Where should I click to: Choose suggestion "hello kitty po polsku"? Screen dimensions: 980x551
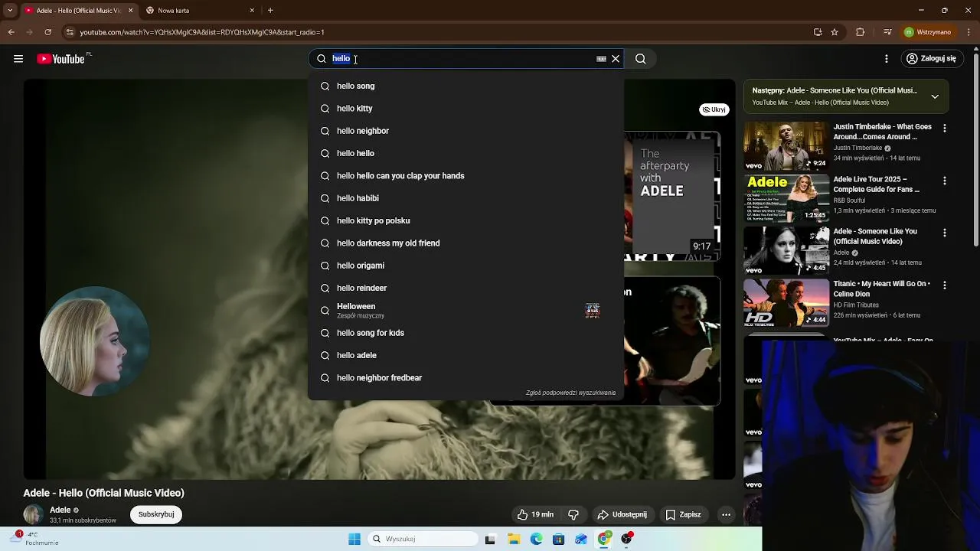[x=465, y=220]
